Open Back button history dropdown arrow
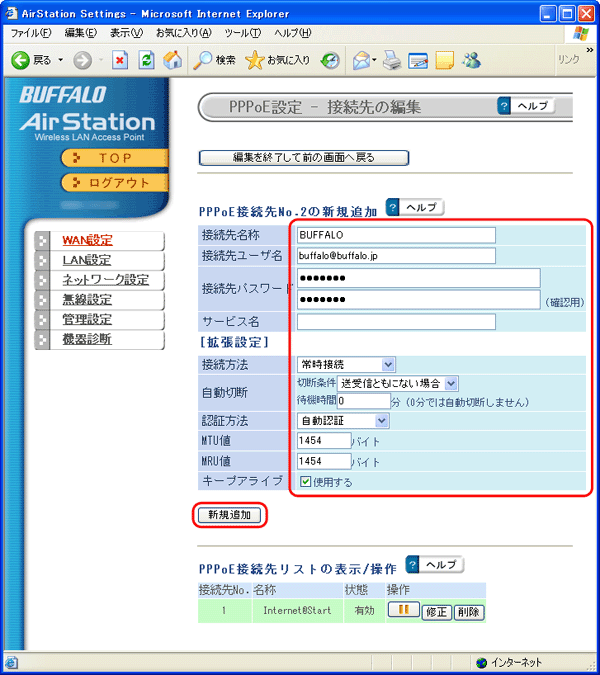 click(61, 60)
